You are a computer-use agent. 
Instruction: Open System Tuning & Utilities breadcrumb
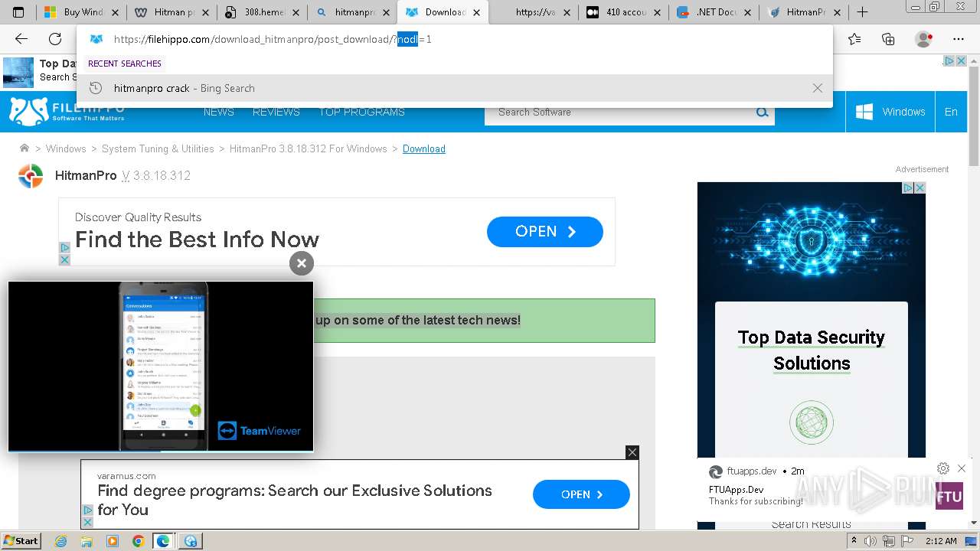point(158,148)
